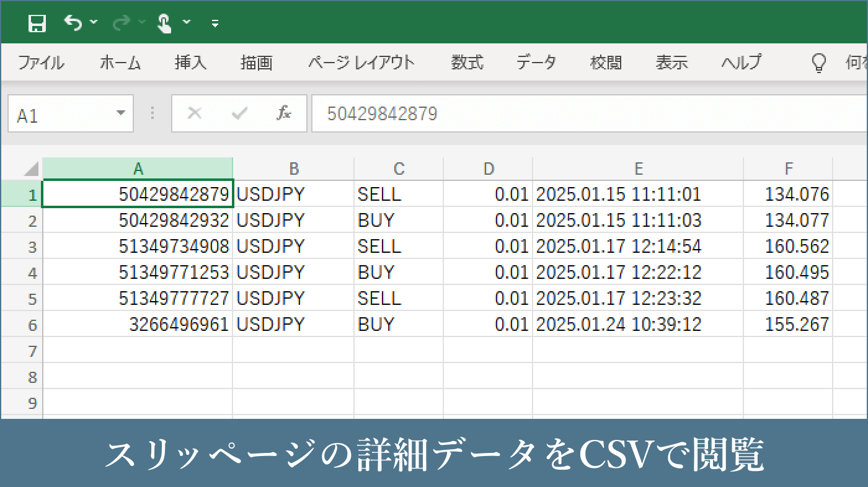Click the formula bar showing 50429842879
The image size is (868, 487).
click(589, 113)
